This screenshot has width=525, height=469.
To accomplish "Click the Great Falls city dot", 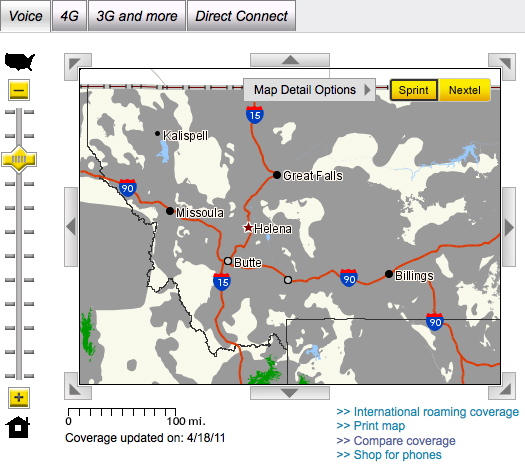I will point(277,175).
